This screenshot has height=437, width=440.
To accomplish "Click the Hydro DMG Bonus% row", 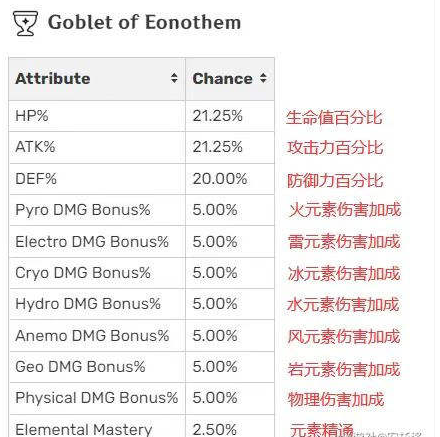I will [x=142, y=304].
